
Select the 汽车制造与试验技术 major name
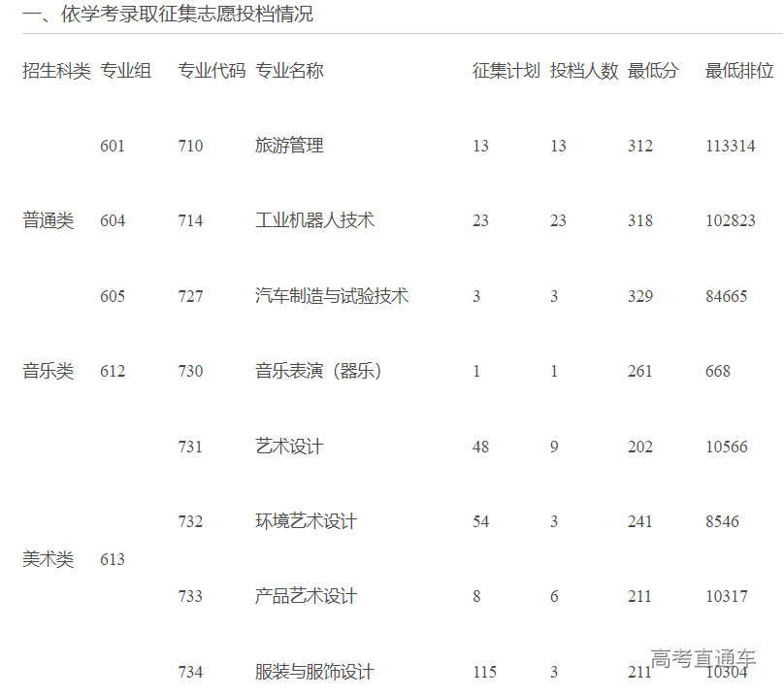tap(332, 296)
